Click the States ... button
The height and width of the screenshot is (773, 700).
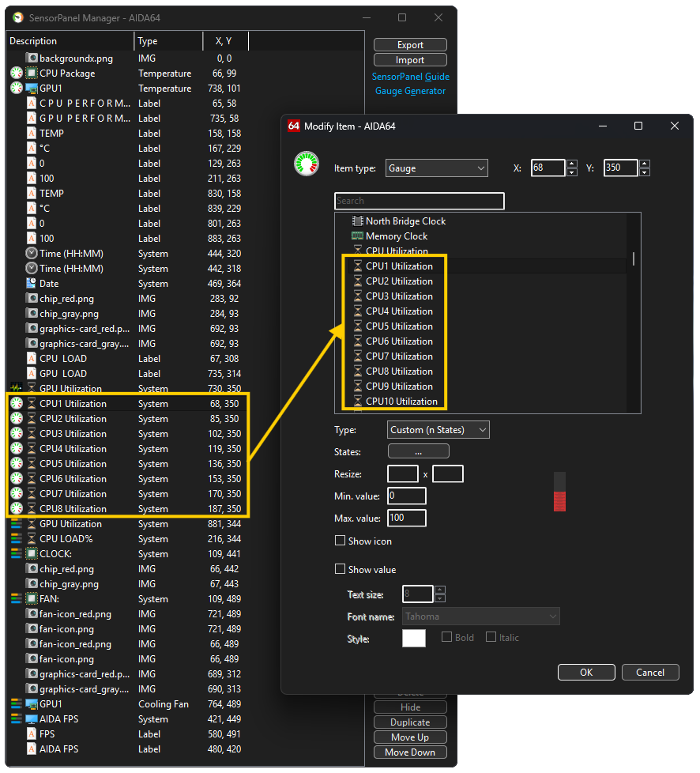[x=419, y=451]
